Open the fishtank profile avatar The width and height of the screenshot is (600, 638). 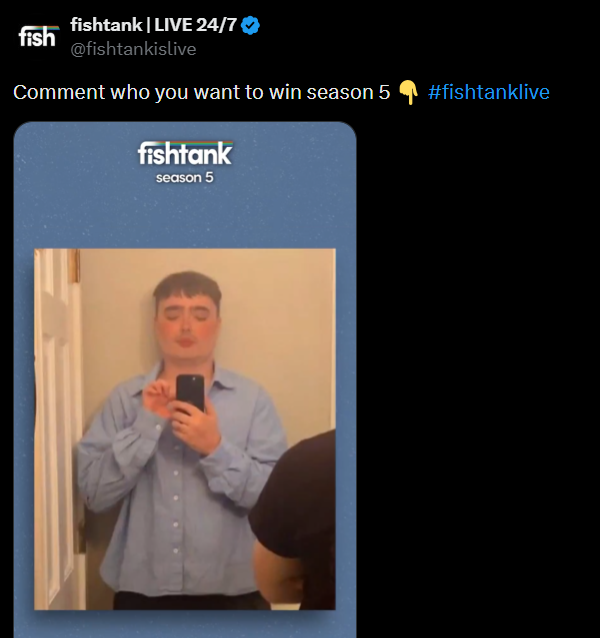tap(38, 36)
